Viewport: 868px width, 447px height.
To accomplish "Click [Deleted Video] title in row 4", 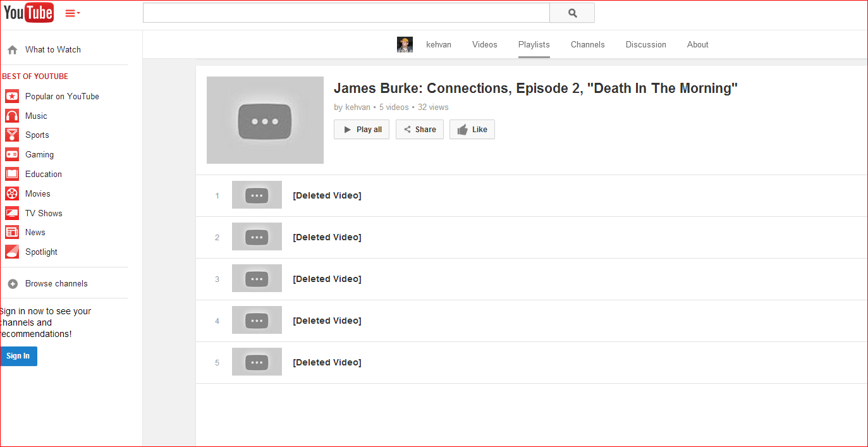I will pos(327,321).
